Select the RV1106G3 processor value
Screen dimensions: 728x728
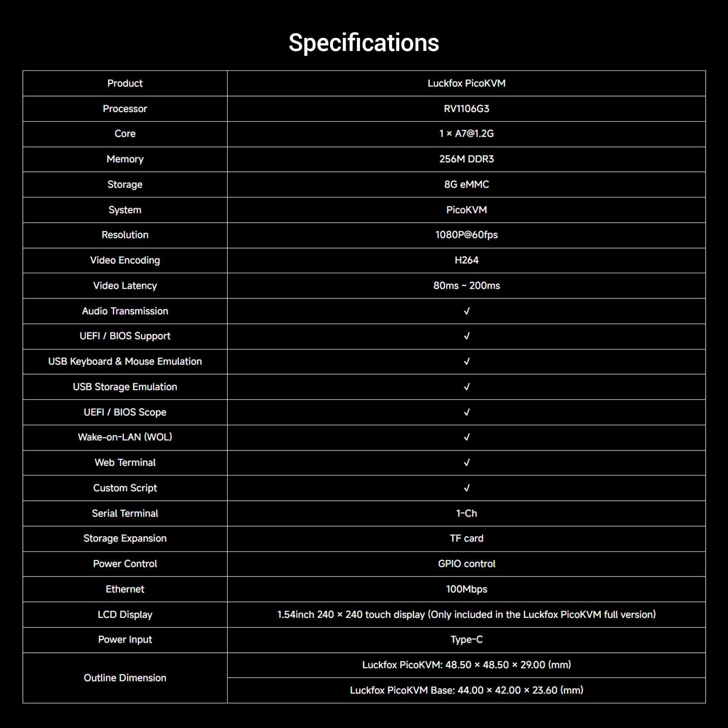point(466,109)
